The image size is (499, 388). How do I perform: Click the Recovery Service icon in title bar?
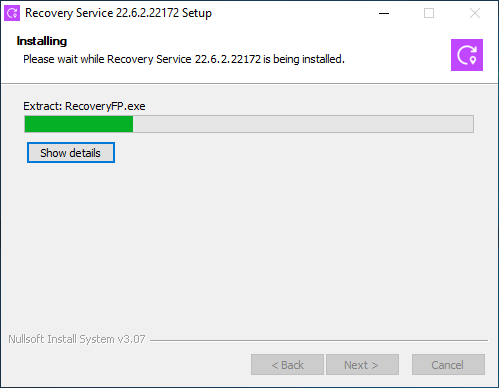click(x=12, y=13)
